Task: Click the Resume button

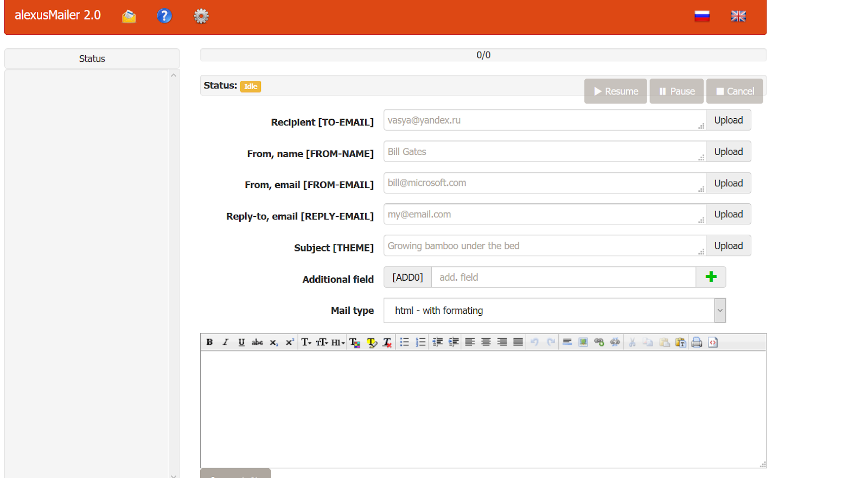Action: click(615, 91)
